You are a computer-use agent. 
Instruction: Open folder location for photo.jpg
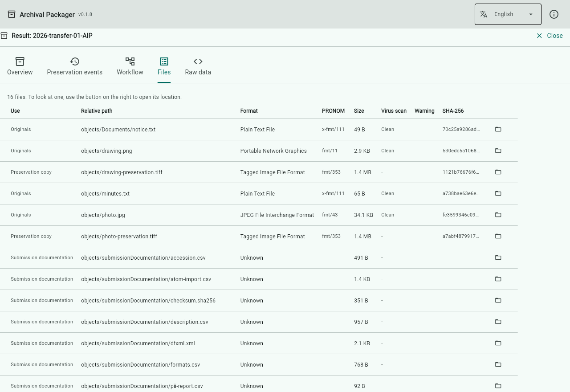click(x=498, y=215)
